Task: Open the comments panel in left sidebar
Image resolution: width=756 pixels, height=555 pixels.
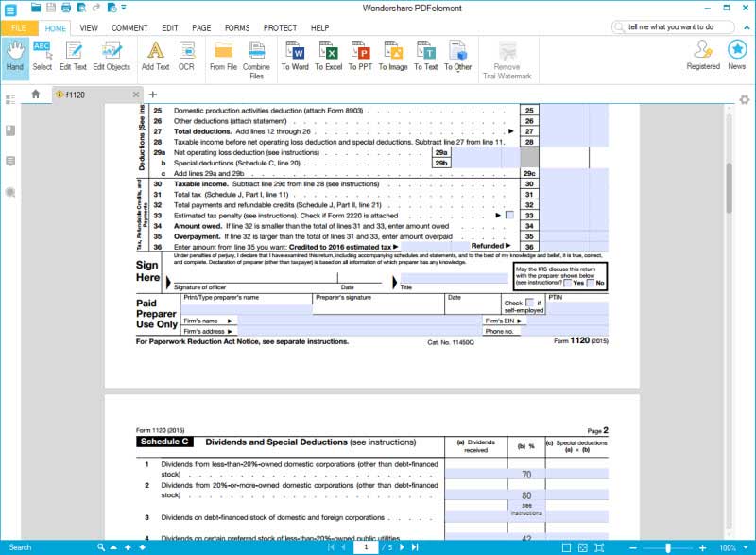Action: tap(10, 161)
